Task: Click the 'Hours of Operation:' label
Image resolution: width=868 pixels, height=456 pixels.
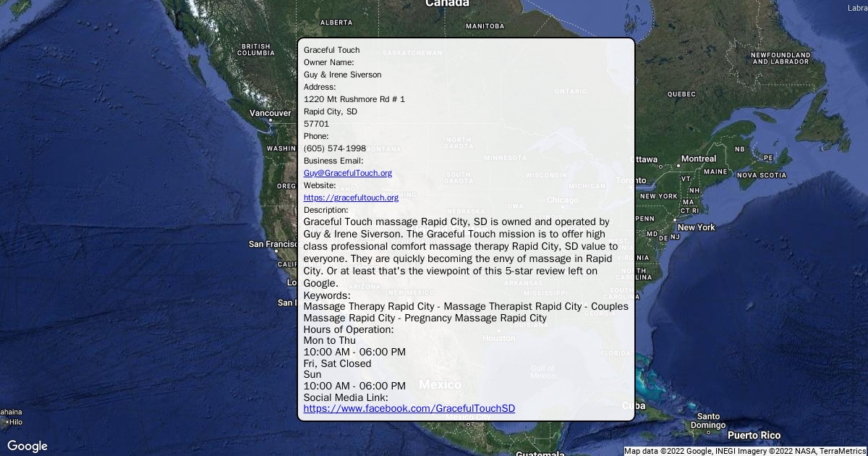Action: click(349, 329)
